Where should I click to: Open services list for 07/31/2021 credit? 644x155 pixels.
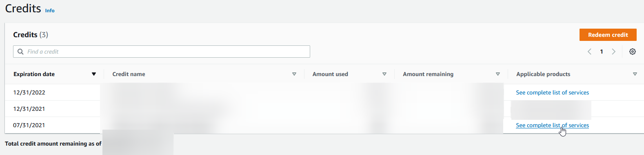pyautogui.click(x=552, y=125)
